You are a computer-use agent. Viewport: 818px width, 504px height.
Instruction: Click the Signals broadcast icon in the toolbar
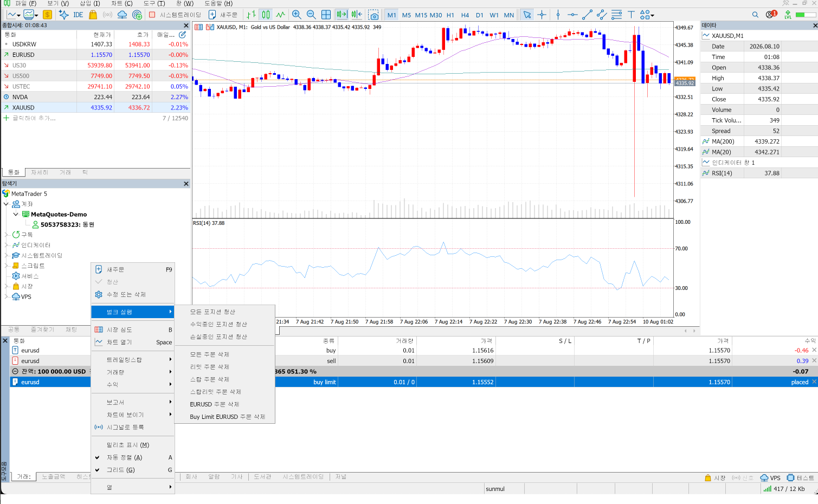point(108,15)
